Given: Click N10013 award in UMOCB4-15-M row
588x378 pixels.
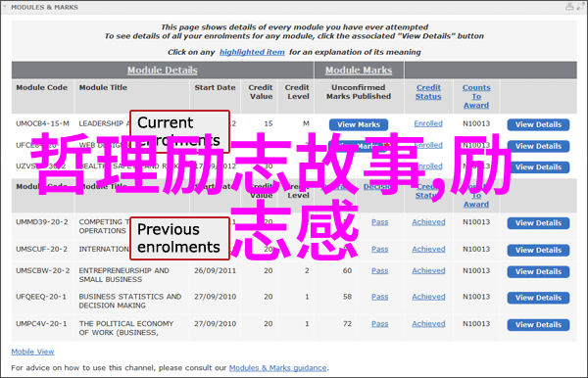Looking at the screenshot, I should 476,123.
